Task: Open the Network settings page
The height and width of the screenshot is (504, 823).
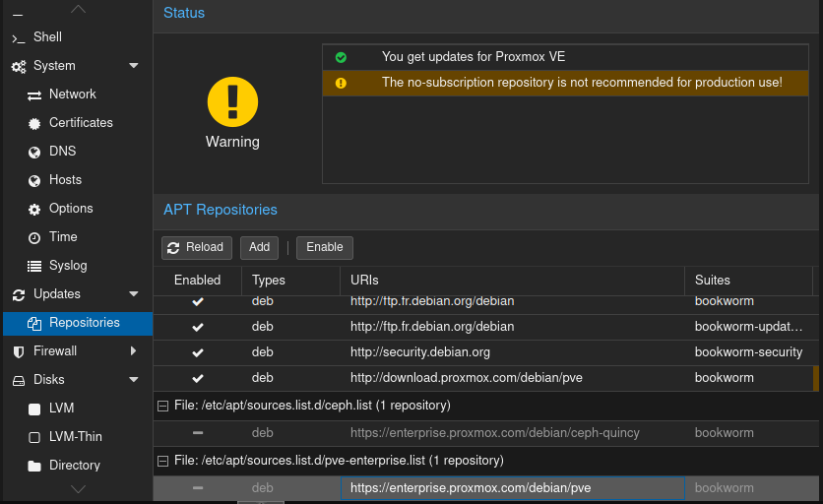Action: tap(78, 94)
